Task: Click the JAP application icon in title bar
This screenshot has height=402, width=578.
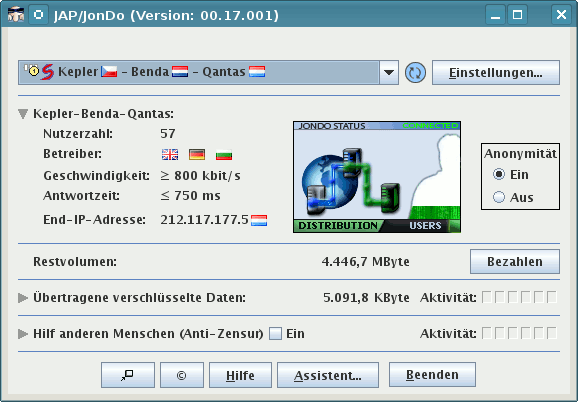Action: tap(16, 15)
